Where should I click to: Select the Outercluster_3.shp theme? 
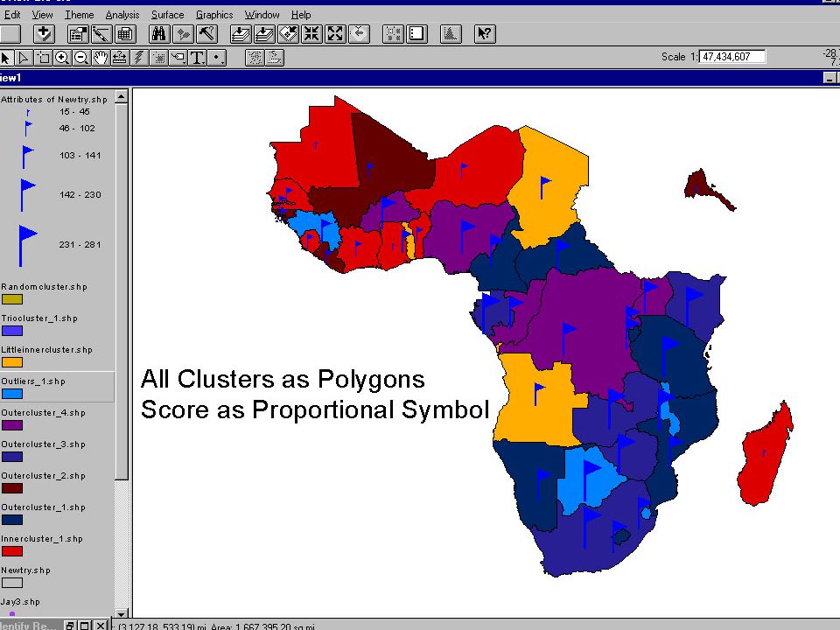(43, 444)
